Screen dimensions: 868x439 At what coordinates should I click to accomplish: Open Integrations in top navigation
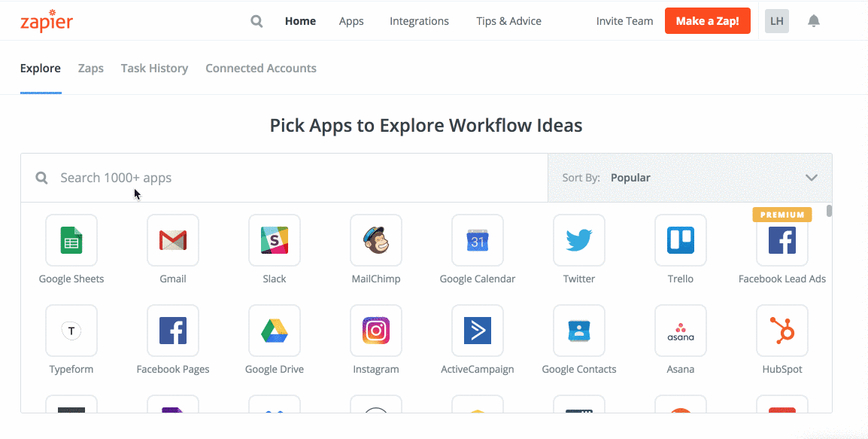coord(419,21)
